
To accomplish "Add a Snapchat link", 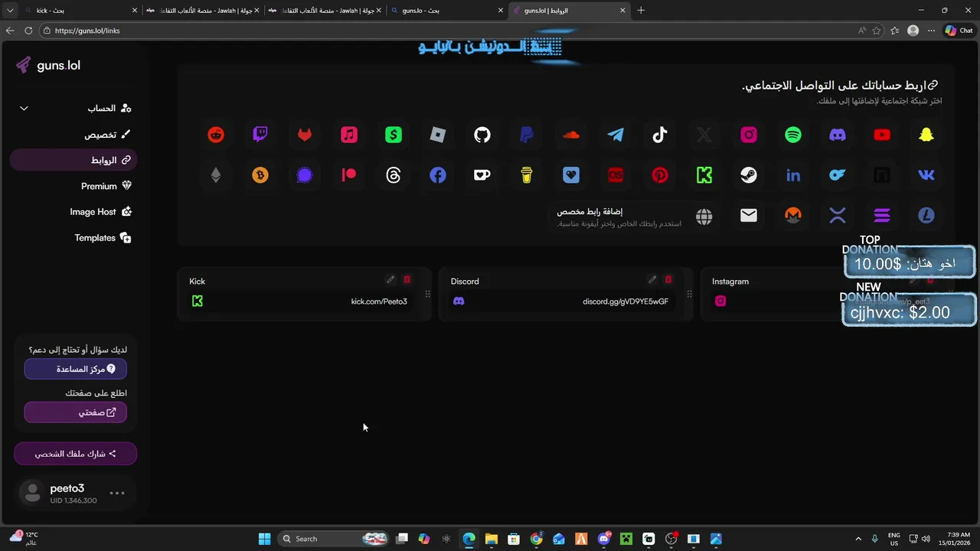I will coord(926,135).
